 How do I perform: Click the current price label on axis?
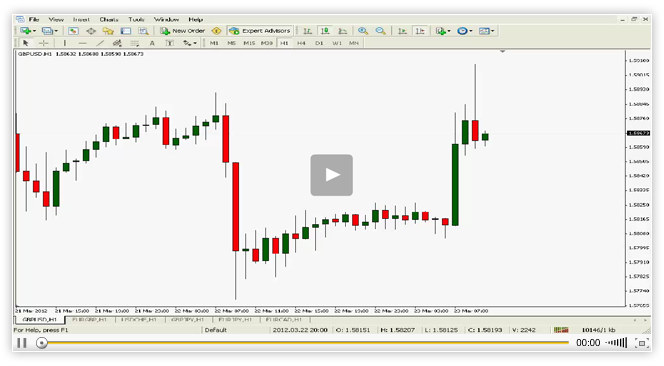638,133
